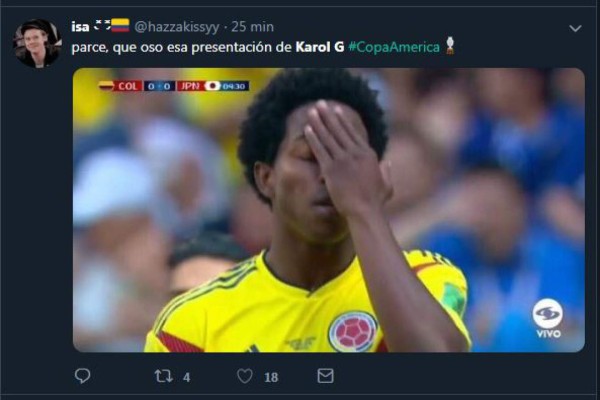Screen dimensions: 600x400
Task: Open the @hazzakissyy handle link
Action: coord(177,27)
